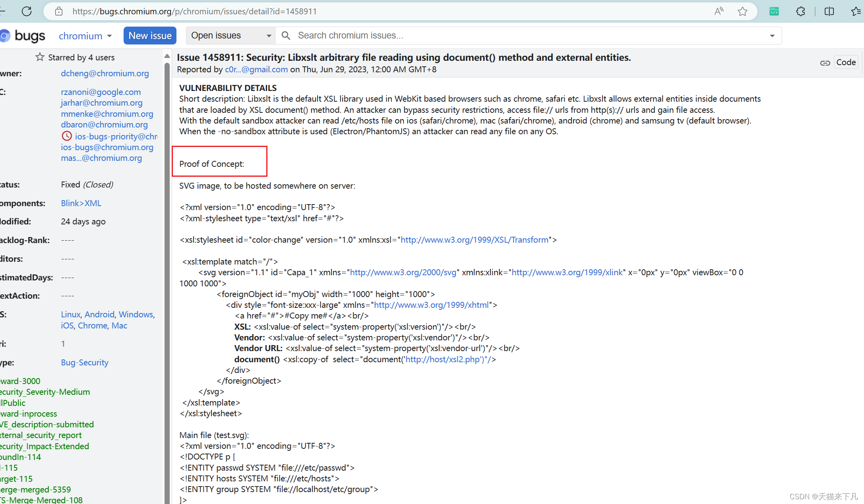Open merge-merged-5359 label
Image resolution: width=864 pixels, height=504 pixels.
coord(35,489)
